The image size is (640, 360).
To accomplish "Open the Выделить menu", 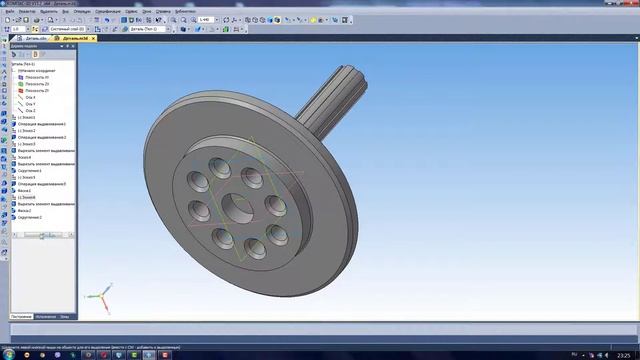I will click(49, 11).
